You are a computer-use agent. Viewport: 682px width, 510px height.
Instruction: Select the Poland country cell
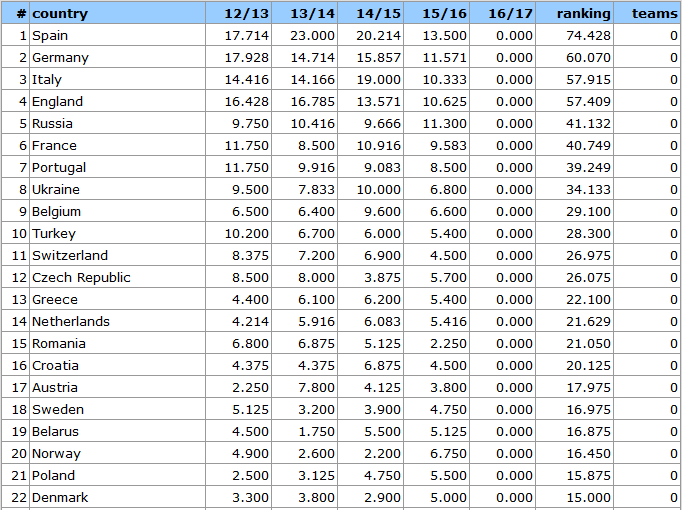[x=117, y=475]
